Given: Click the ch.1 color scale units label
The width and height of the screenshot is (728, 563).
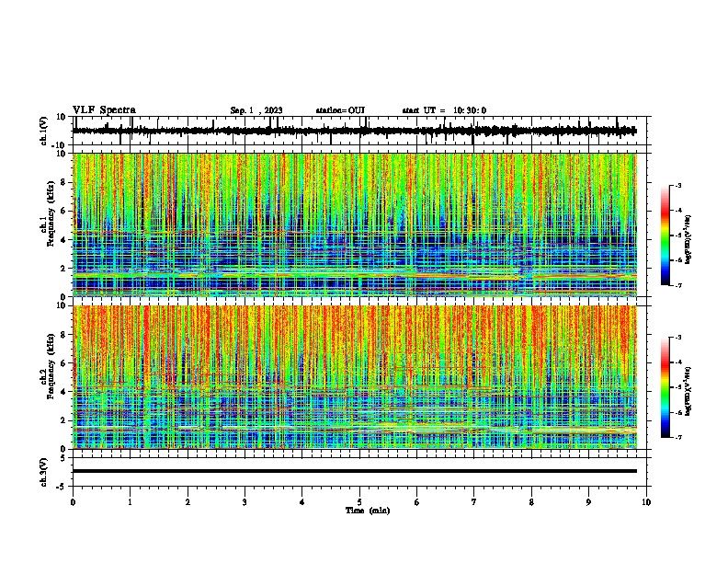Looking at the screenshot, I should (x=688, y=239).
